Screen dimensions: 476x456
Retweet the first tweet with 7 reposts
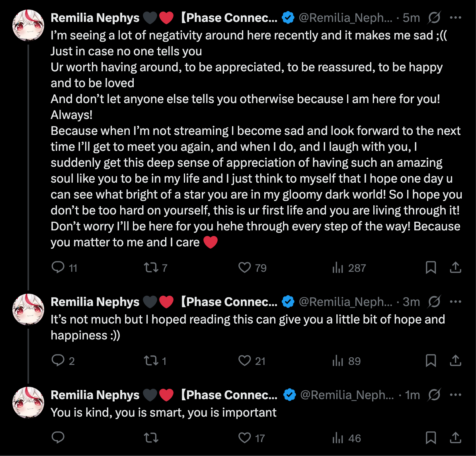[151, 268]
